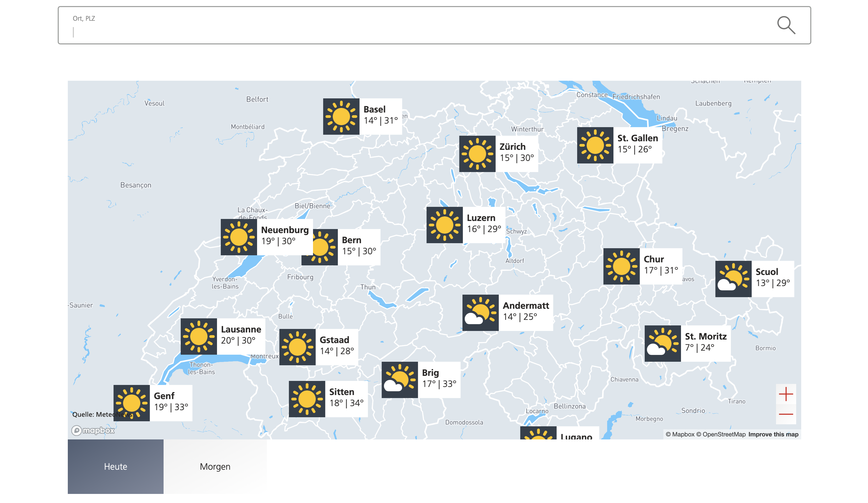Click the Zürich sun icon
Screen dimensions: 868x503
(477, 154)
